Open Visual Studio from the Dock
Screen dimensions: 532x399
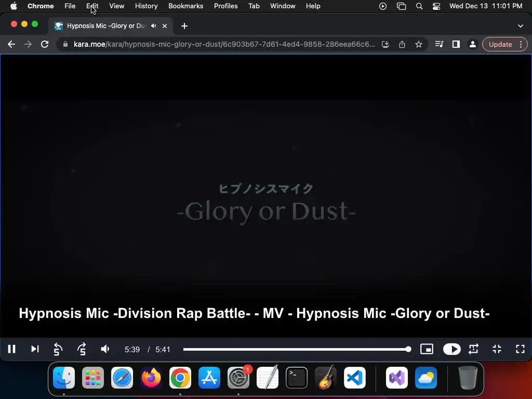(396, 378)
